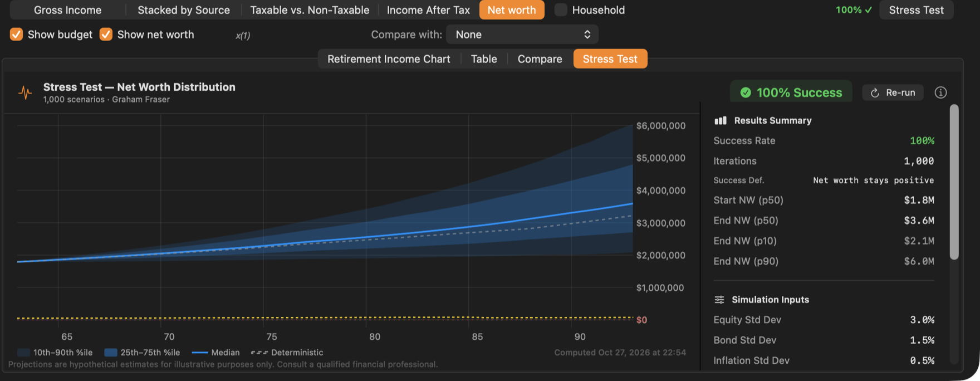Click the Net worth stays positive text
The height and width of the screenshot is (381, 980).
coord(873,180)
